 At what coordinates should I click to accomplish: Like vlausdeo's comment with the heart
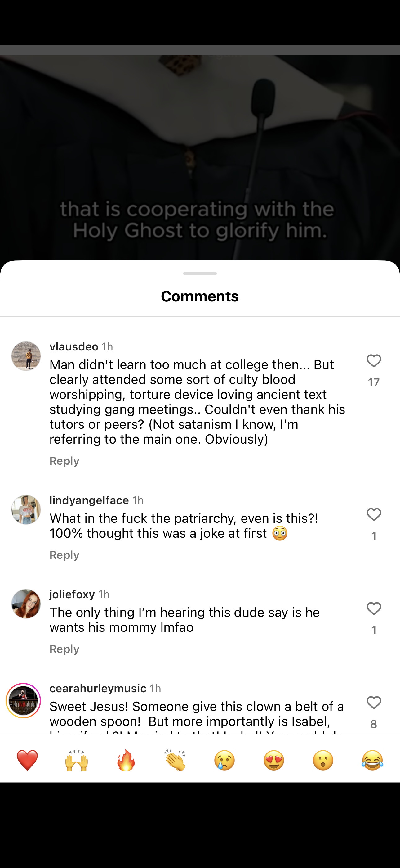point(374,361)
